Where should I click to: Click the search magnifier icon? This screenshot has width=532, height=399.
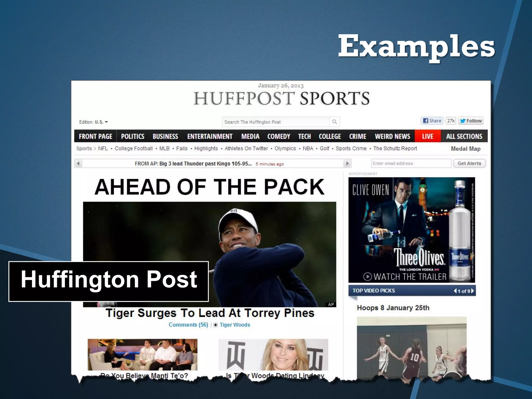pyautogui.click(x=334, y=122)
